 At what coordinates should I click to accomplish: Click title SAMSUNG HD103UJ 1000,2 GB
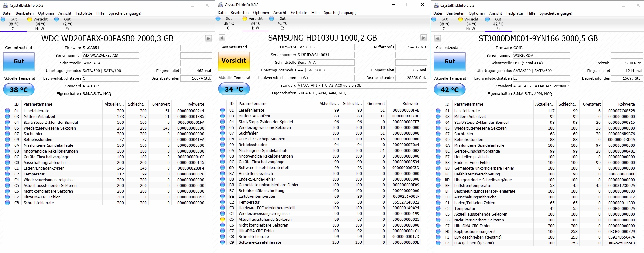[x=322, y=38]
